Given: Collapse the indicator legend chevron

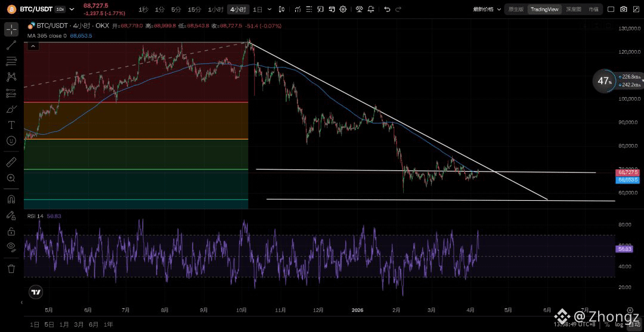Looking at the screenshot, I should click(x=33, y=46).
